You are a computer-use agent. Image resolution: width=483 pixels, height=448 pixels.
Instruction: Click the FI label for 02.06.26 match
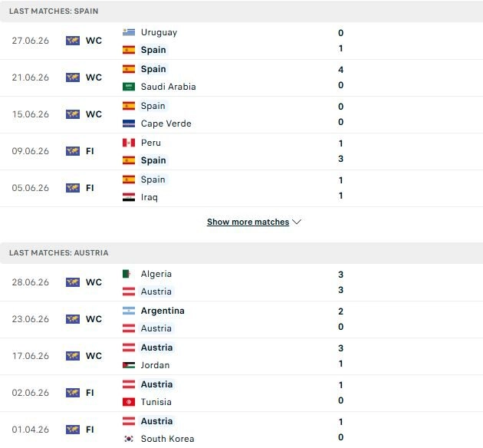point(90,393)
